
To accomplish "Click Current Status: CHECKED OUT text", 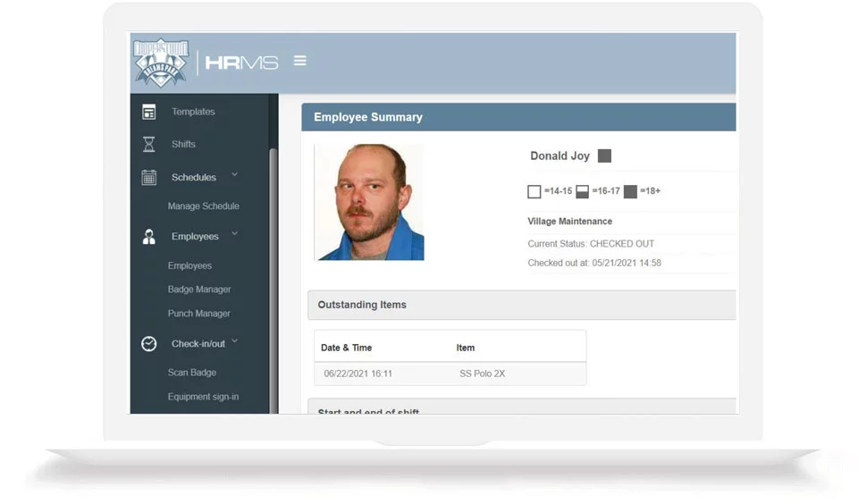I will coord(591,244).
